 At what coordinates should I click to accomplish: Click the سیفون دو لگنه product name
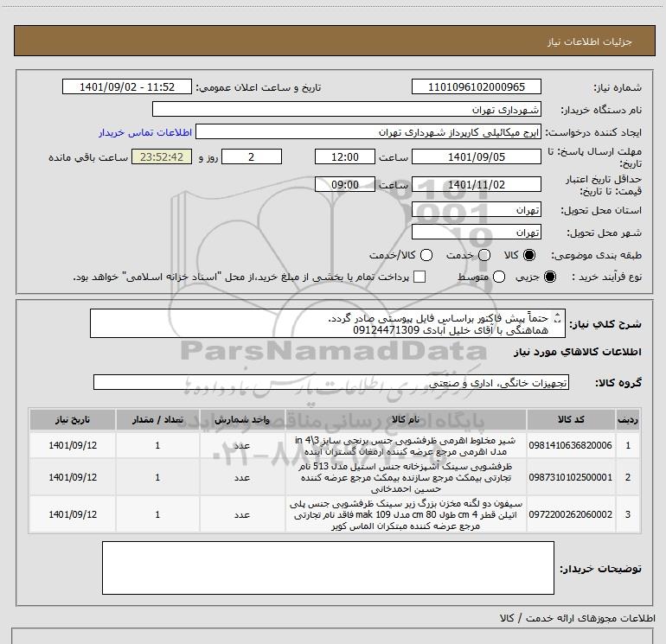pyautogui.click(x=405, y=514)
